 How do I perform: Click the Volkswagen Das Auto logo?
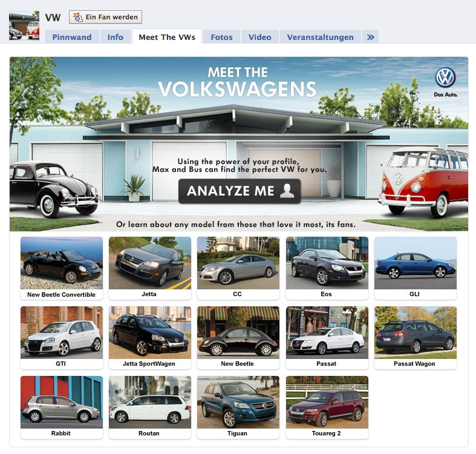(x=445, y=81)
